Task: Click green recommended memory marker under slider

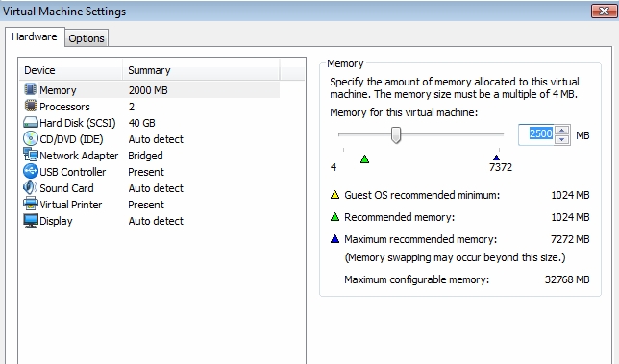Action: pyautogui.click(x=365, y=158)
